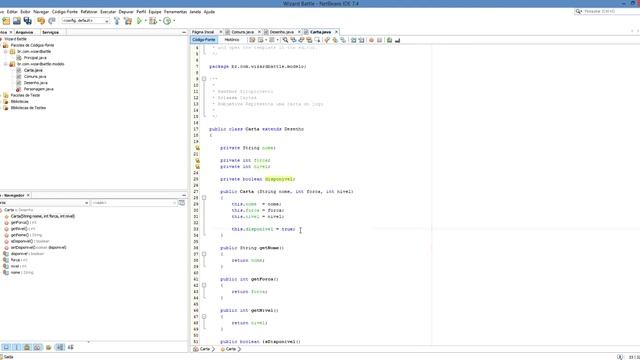This screenshot has width=640, height=360.
Task: Click the Profile Project clock icon
Action: coord(167,21)
